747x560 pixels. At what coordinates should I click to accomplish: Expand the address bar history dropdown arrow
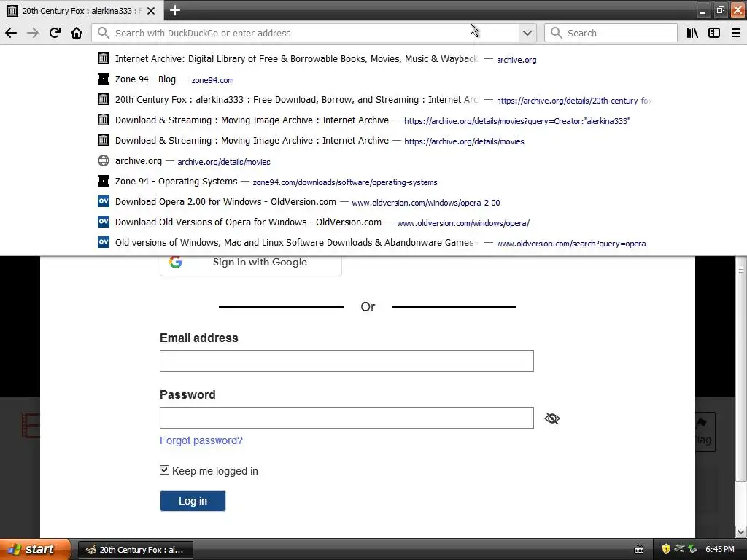(x=527, y=33)
